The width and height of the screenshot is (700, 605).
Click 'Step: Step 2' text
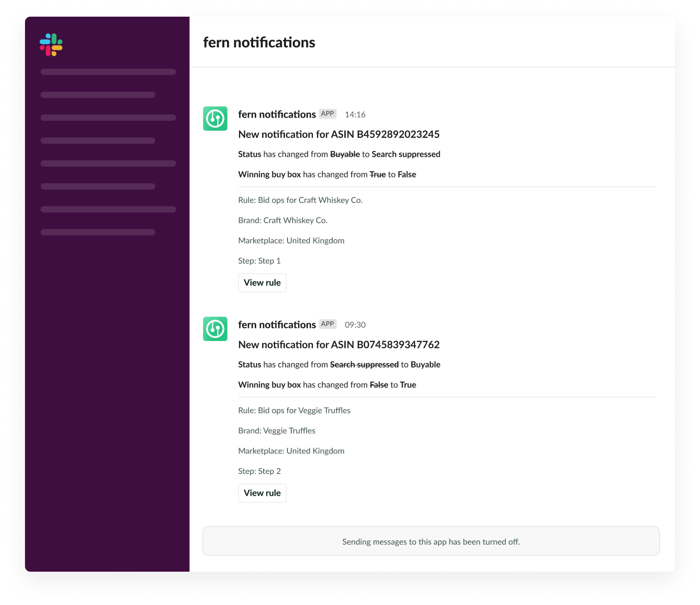pyautogui.click(x=259, y=471)
